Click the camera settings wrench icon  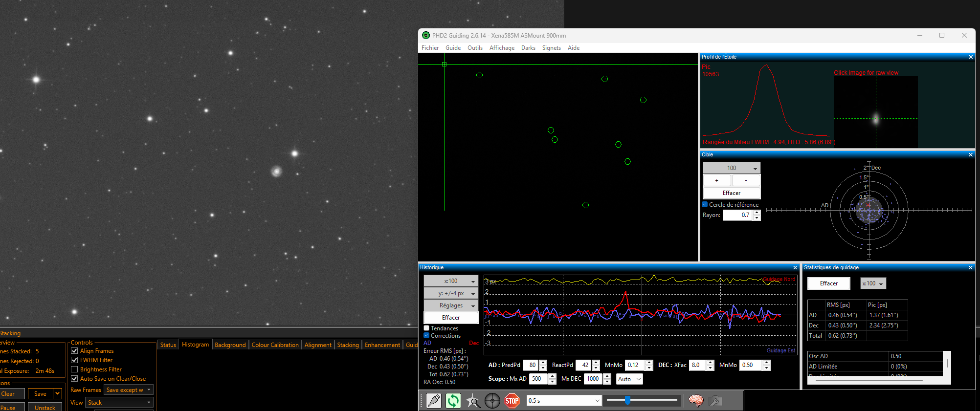click(x=715, y=401)
